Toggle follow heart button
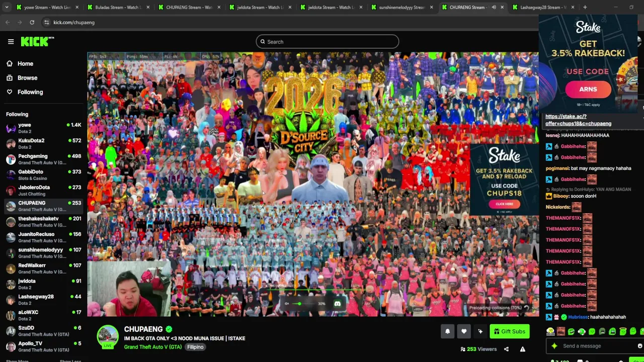This screenshot has height=362, width=644. tap(464, 331)
